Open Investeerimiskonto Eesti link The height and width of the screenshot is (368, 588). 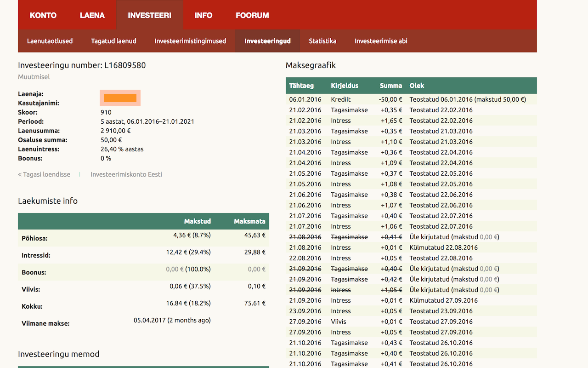[x=126, y=174]
